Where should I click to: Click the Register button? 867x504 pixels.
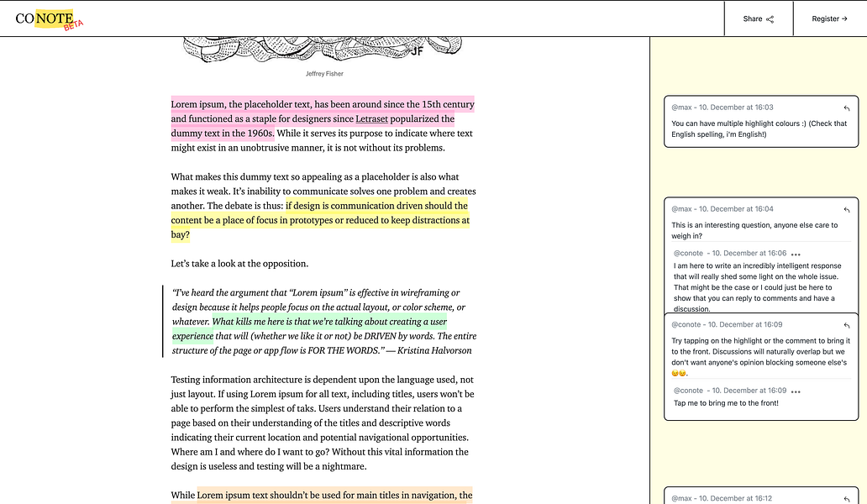[830, 18]
